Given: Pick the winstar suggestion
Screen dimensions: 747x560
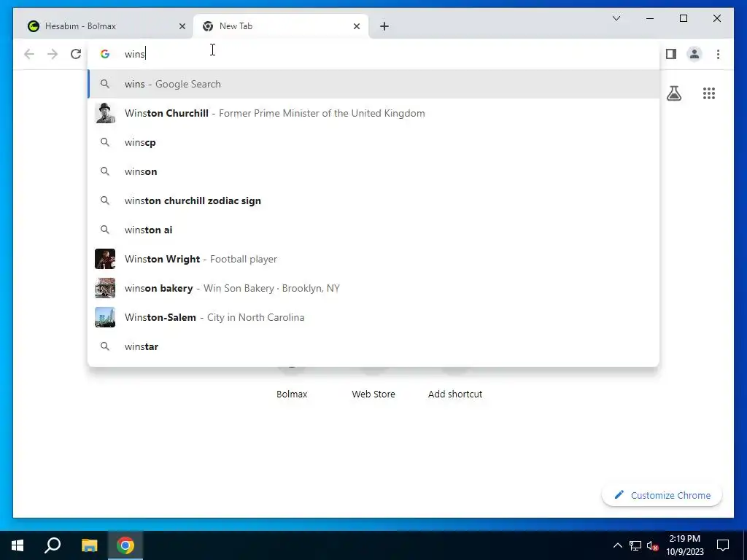Looking at the screenshot, I should coord(373,346).
